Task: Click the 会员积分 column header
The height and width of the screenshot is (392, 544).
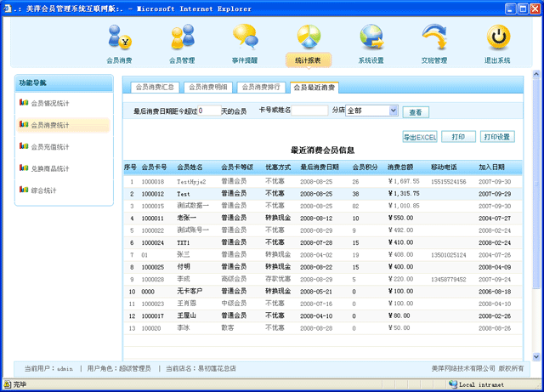Action: coord(365,168)
